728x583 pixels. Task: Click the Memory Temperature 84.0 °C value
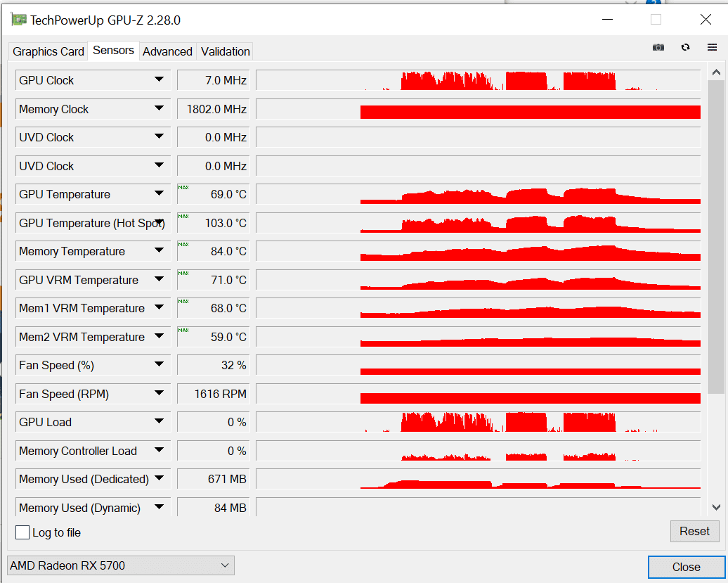214,251
